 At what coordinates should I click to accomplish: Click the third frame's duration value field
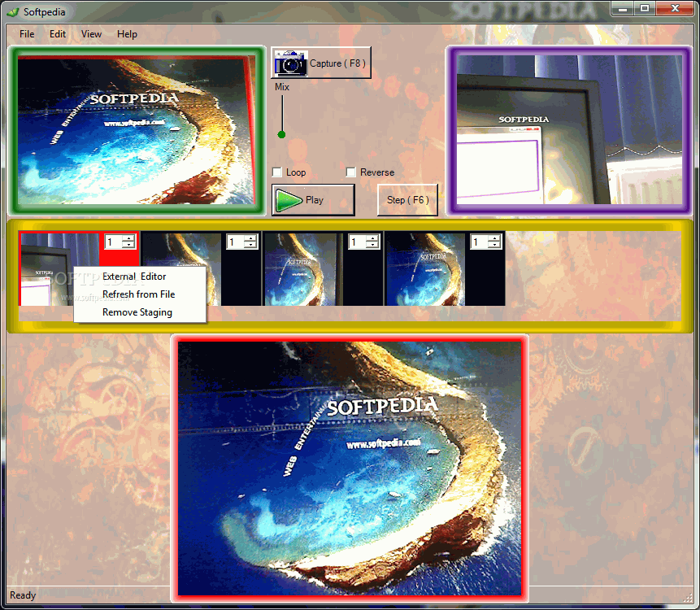[359, 242]
